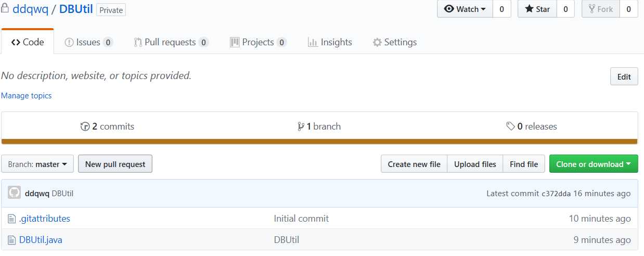Click the 16 minutes ago timestamp
The width and height of the screenshot is (644, 256).
coord(602,194)
